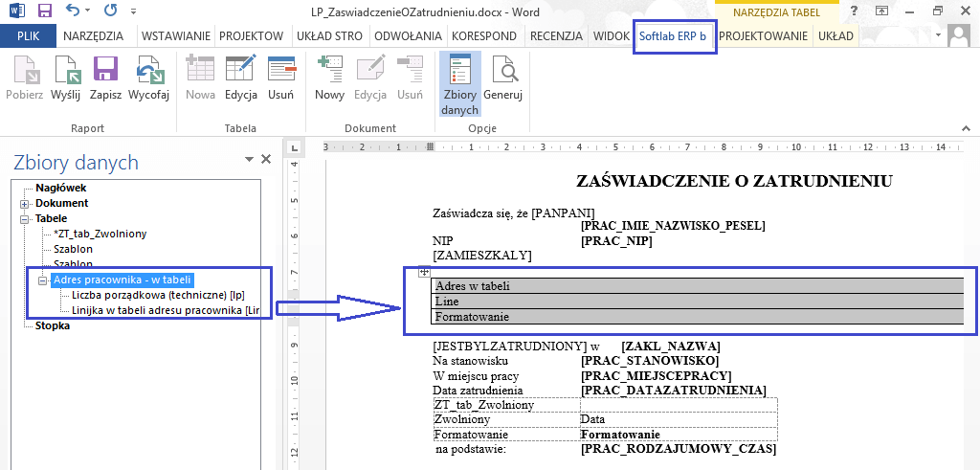This screenshot has width=980, height=470.
Task: Click the Save icon in Quick Access toolbar
Action: point(45,10)
